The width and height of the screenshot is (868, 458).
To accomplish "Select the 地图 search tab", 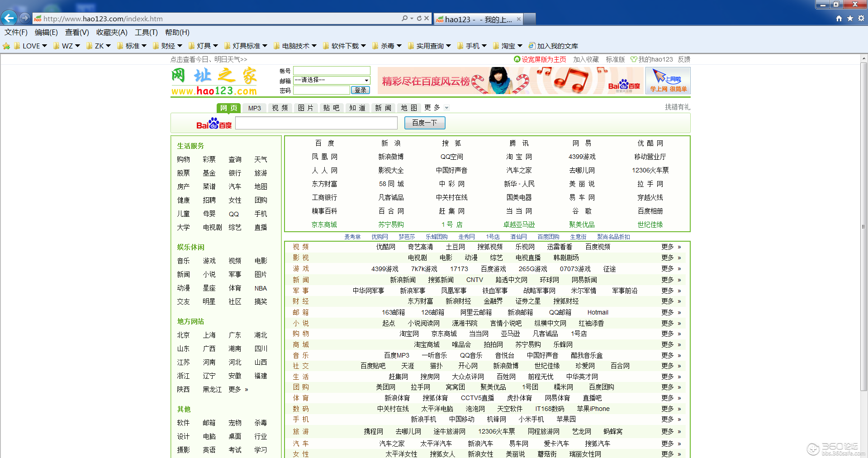I will coord(409,108).
